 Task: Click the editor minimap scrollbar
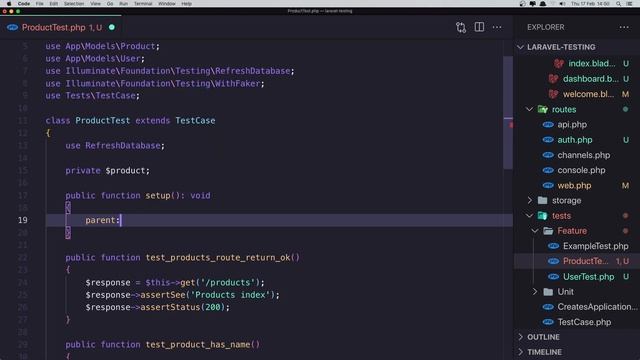[x=508, y=112]
